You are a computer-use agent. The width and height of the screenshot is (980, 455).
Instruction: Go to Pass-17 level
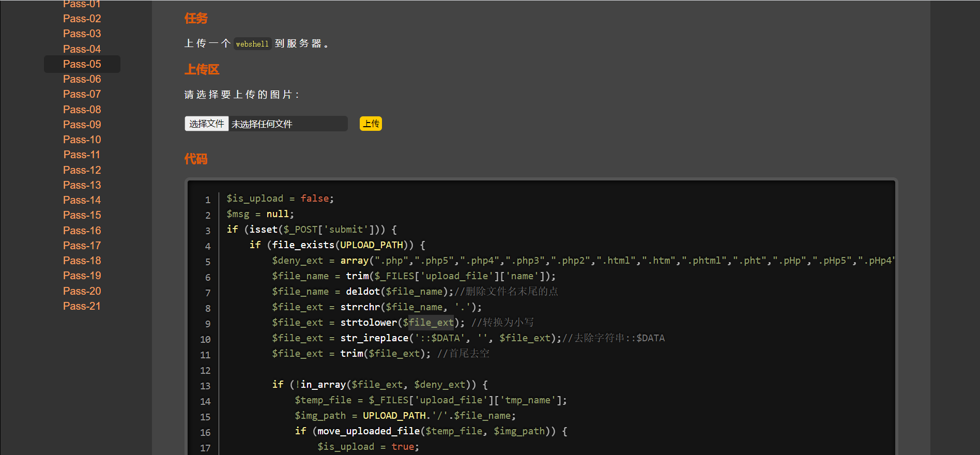pos(82,246)
